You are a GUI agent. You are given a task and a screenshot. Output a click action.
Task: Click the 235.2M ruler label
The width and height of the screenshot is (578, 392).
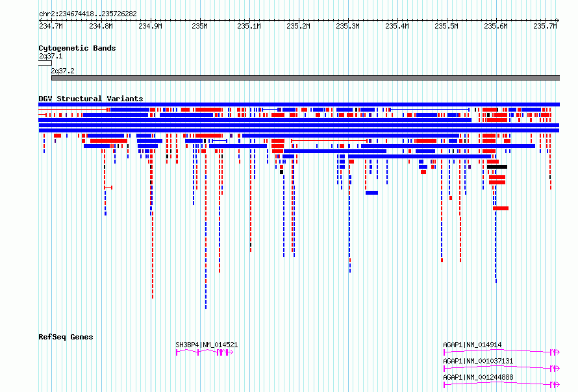click(298, 26)
